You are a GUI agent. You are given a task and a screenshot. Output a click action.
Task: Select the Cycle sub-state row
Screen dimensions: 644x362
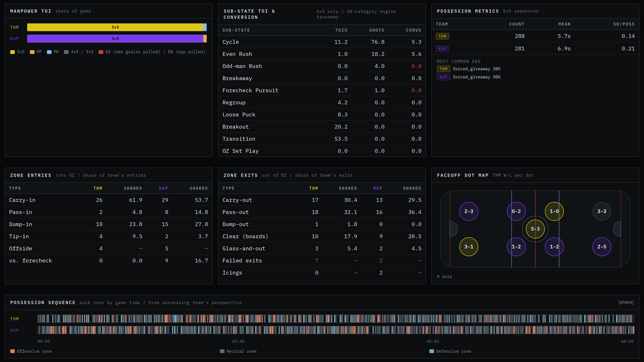point(322,42)
